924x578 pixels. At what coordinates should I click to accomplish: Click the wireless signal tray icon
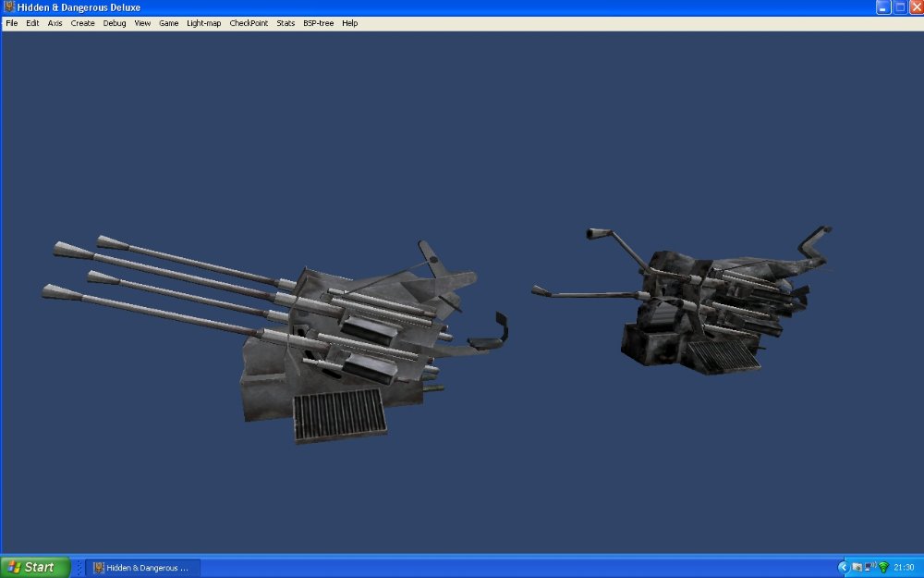(883, 568)
